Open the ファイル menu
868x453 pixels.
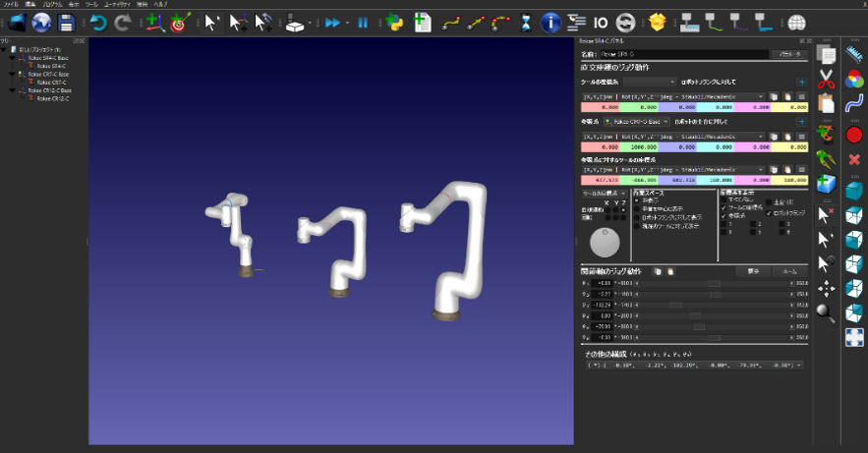coord(9,4)
